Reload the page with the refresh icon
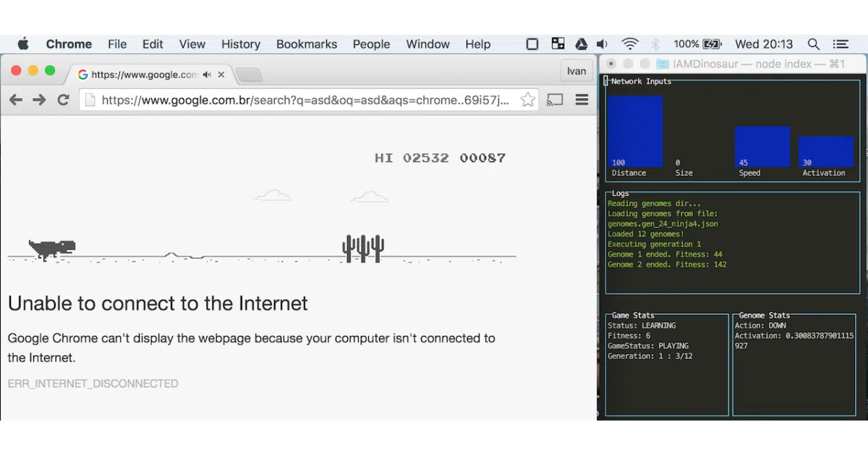868x456 pixels. click(x=63, y=100)
